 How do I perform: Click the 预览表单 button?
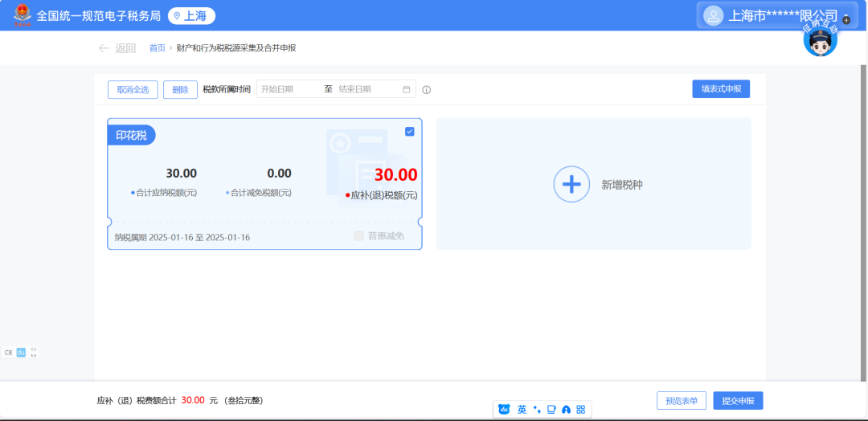[682, 401]
